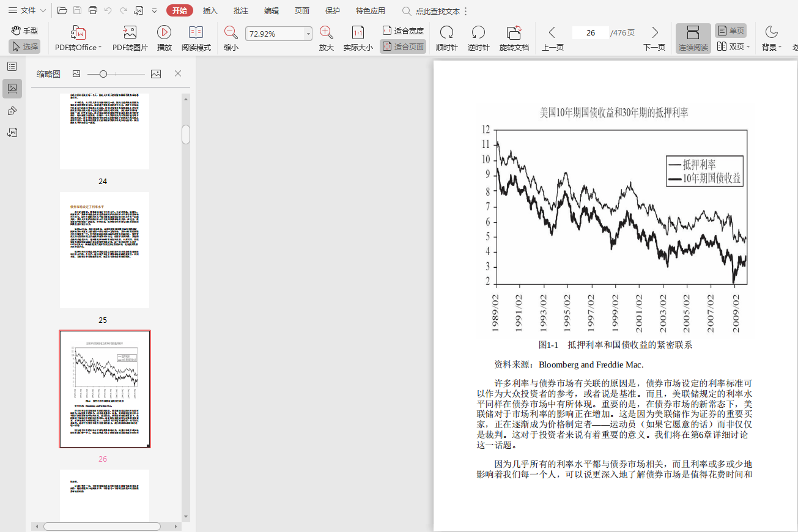This screenshot has height=532, width=798.
Task: Zoom out using 缩小 icon
Action: [231, 33]
